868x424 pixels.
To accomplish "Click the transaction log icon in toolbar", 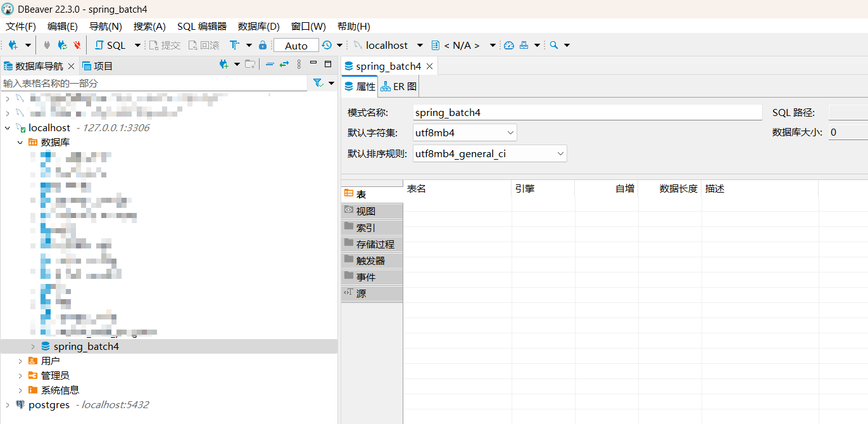I will click(x=235, y=46).
